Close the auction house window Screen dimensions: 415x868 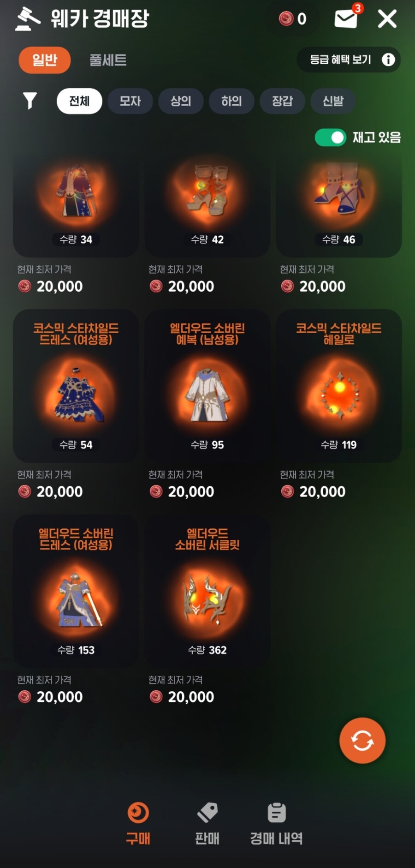[387, 19]
